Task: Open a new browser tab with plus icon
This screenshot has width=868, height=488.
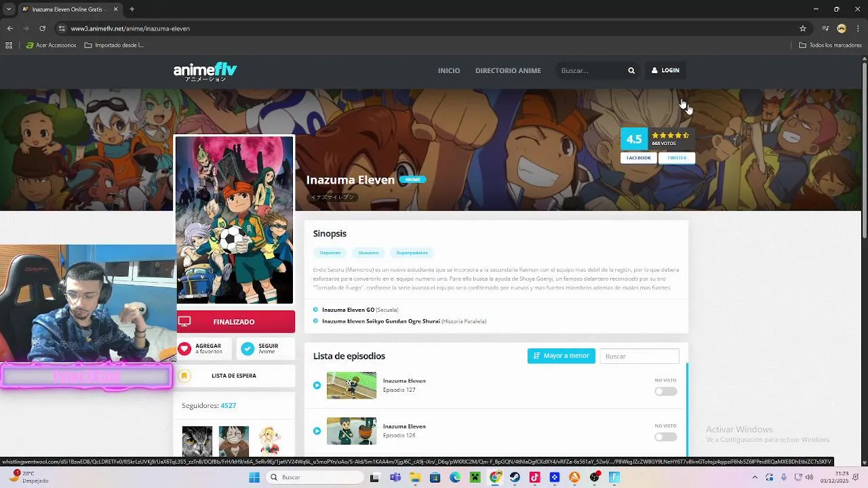Action: (x=132, y=9)
